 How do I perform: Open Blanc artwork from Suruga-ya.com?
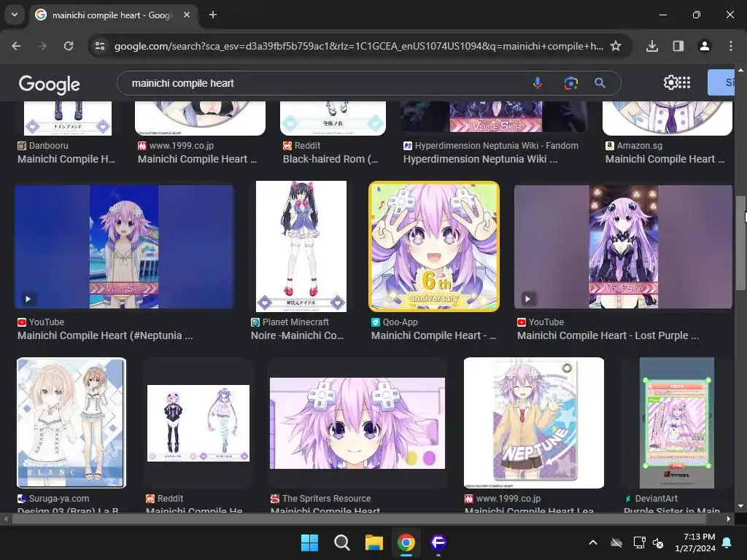pos(71,423)
